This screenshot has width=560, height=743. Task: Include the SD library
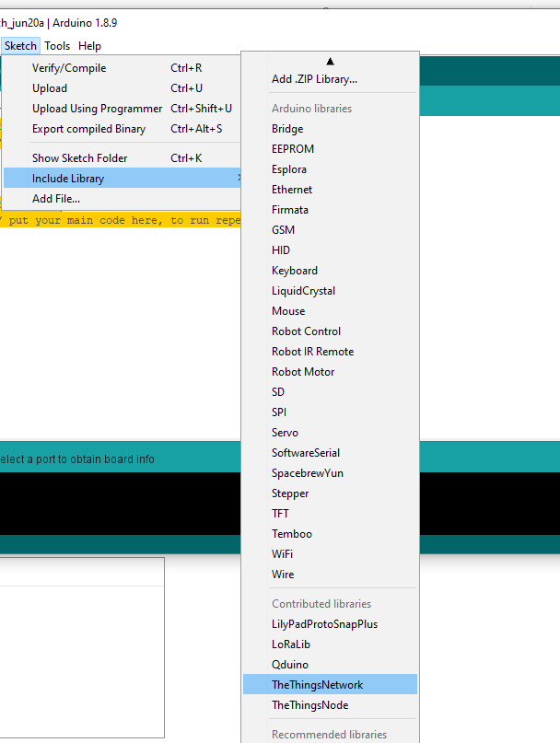point(330,392)
